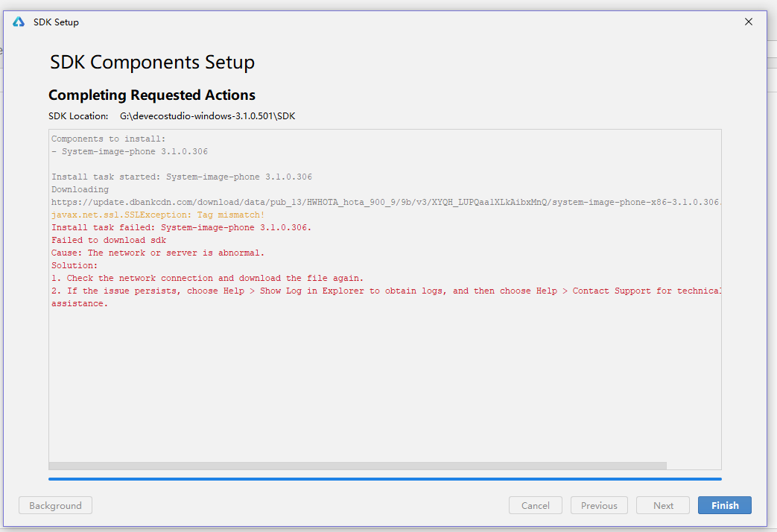The width and height of the screenshot is (777, 532).
Task: Click the 'Components to install:' log line
Action: (x=109, y=139)
